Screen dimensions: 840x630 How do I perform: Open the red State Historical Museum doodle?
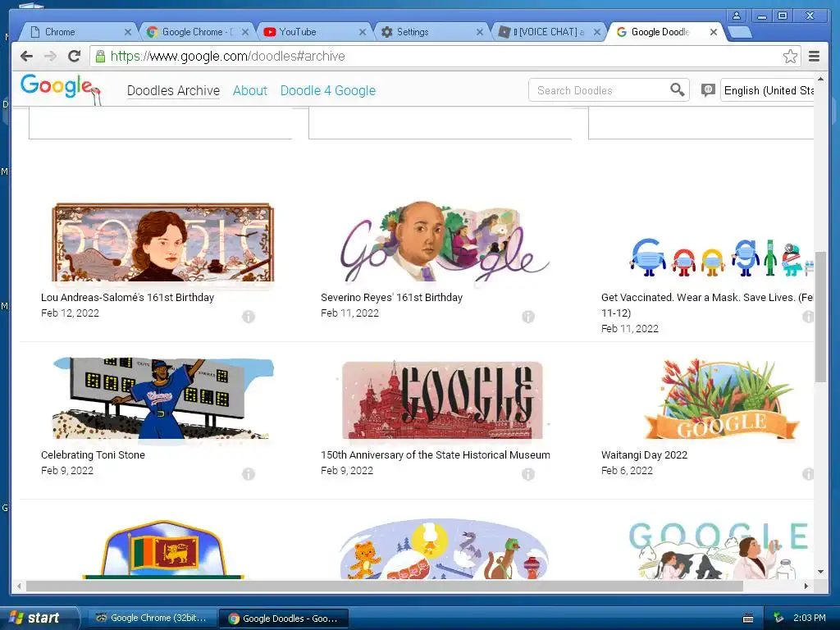point(442,400)
